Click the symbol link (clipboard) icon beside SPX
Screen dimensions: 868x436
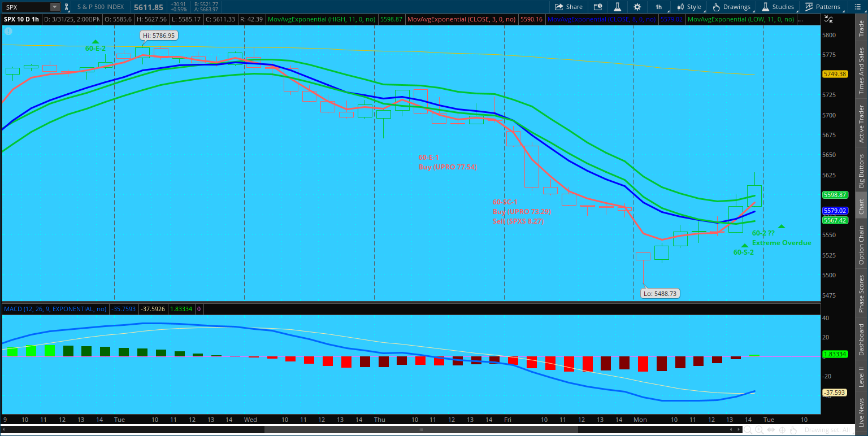[67, 7]
